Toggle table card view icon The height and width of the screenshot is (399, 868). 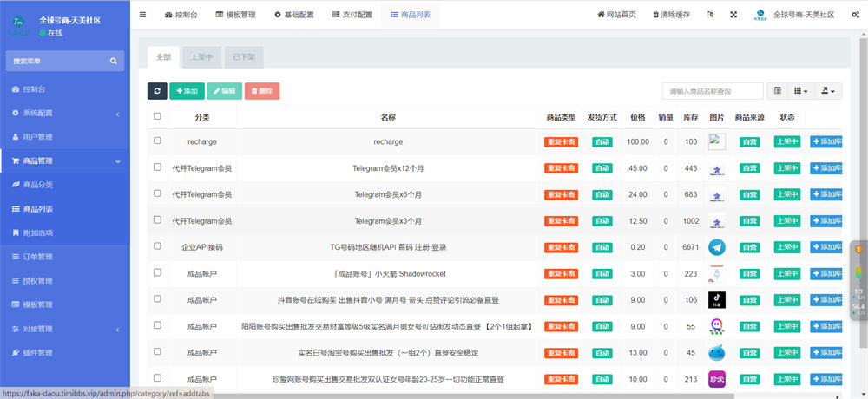tap(778, 91)
